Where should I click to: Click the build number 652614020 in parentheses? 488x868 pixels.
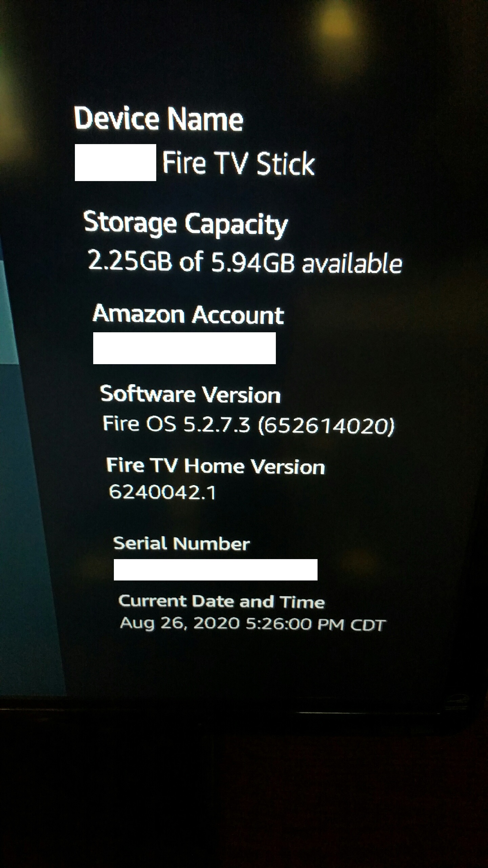326,426
